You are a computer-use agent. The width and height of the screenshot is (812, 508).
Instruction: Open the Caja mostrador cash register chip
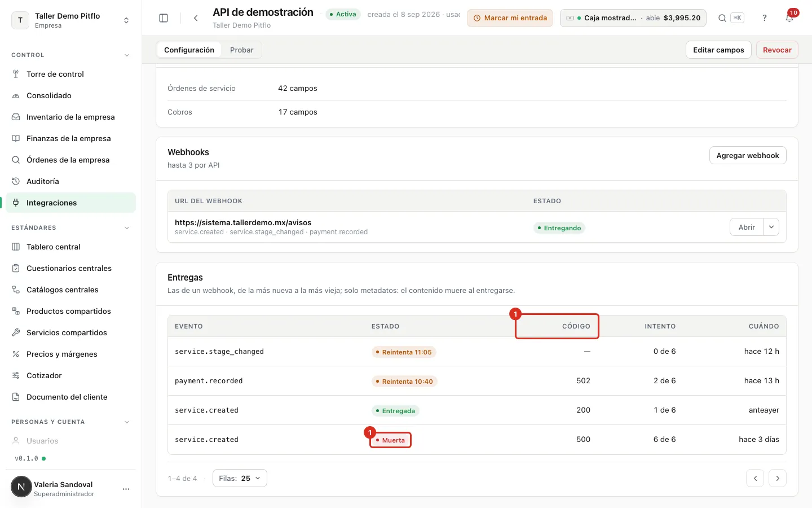(x=633, y=18)
